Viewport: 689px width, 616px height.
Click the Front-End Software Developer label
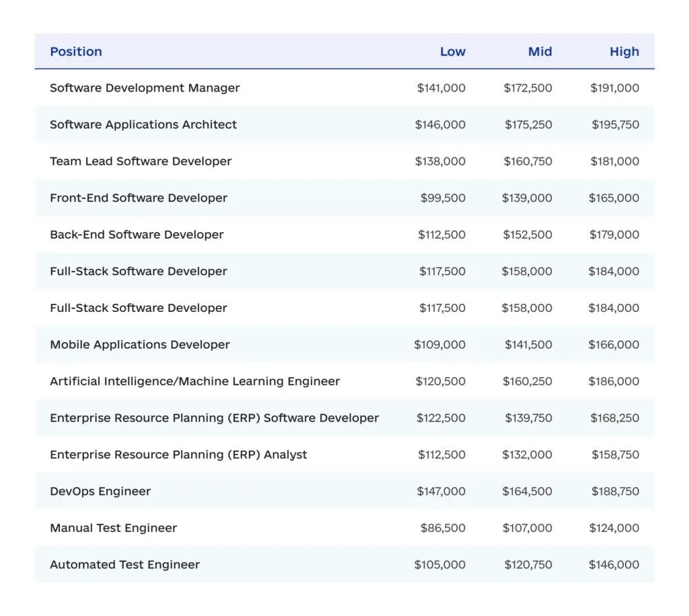click(x=139, y=198)
